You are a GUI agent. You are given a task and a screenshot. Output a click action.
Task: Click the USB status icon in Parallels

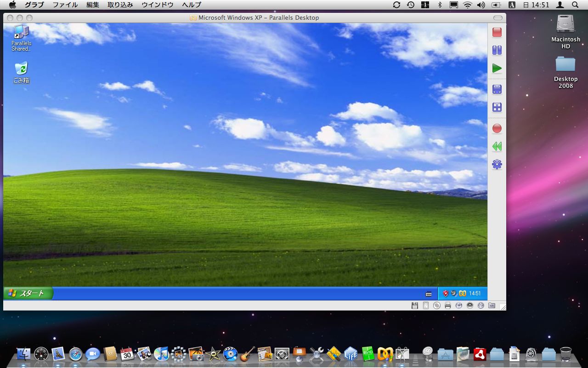(481, 305)
